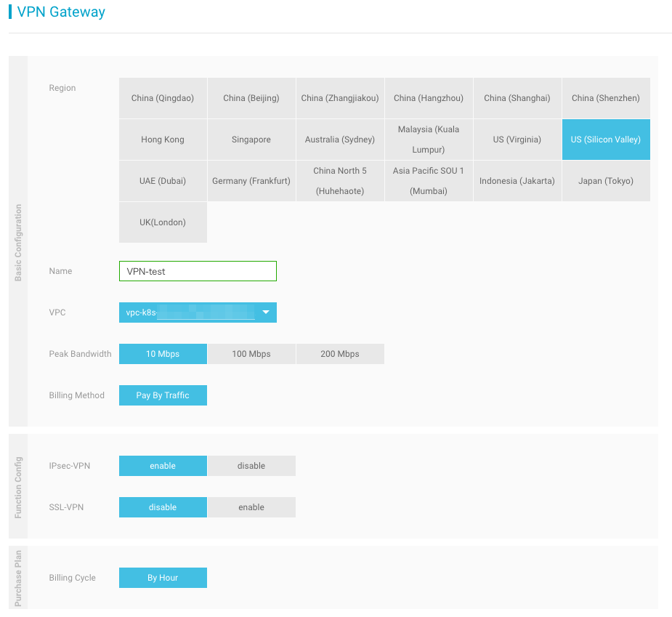Select 100 Mbps peak bandwidth
This screenshot has width=672, height=617.
point(251,354)
